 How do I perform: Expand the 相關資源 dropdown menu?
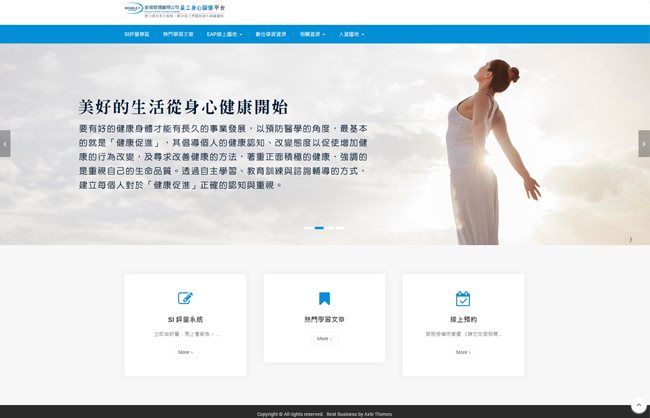click(x=312, y=34)
